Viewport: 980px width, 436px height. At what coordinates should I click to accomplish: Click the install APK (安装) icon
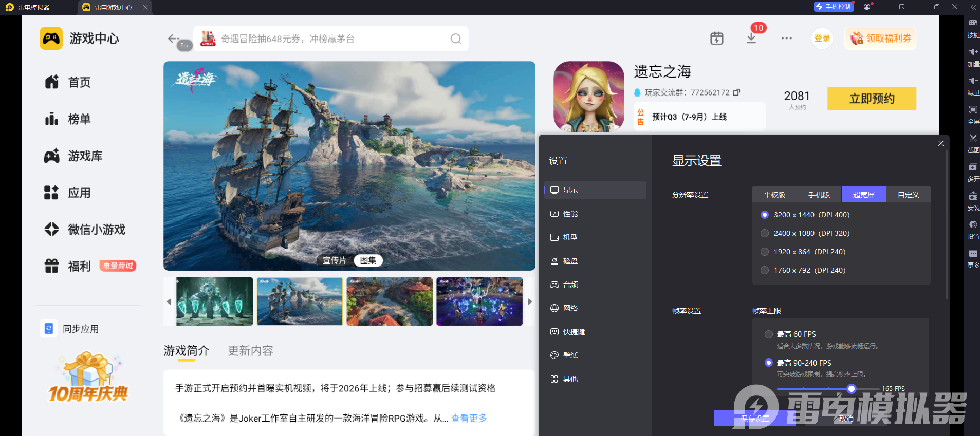coord(973,196)
